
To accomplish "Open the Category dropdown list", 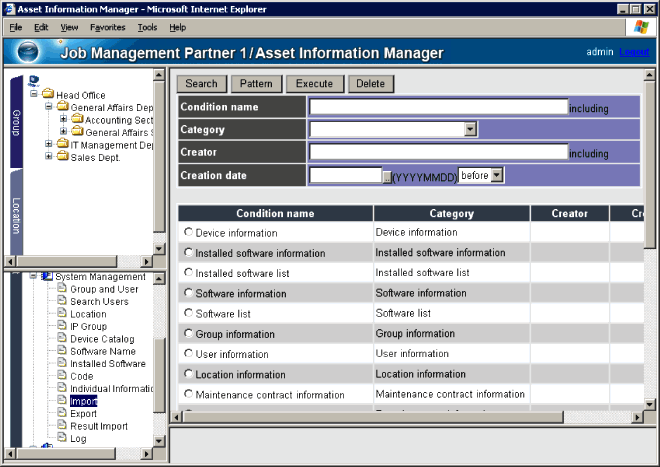I will pos(470,129).
